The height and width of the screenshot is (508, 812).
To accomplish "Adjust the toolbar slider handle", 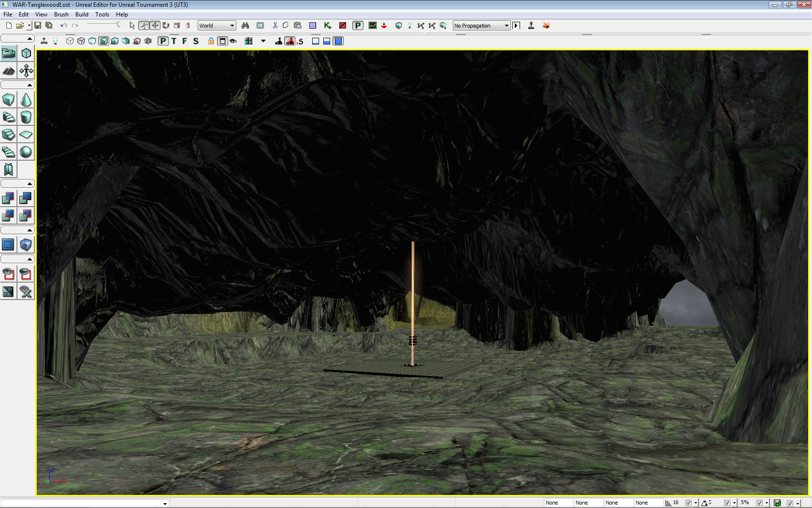I will [x=118, y=25].
